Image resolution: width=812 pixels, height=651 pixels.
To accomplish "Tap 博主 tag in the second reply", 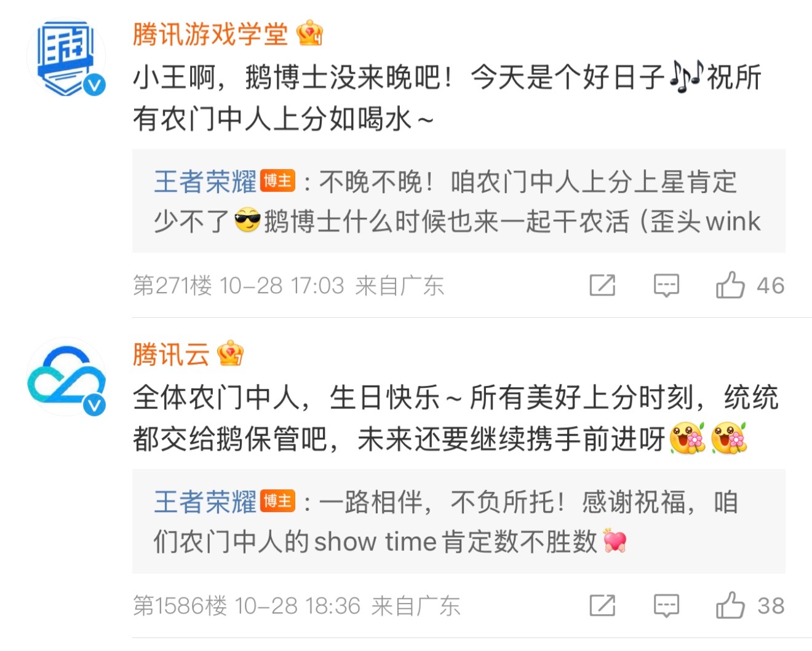I will click(x=277, y=502).
